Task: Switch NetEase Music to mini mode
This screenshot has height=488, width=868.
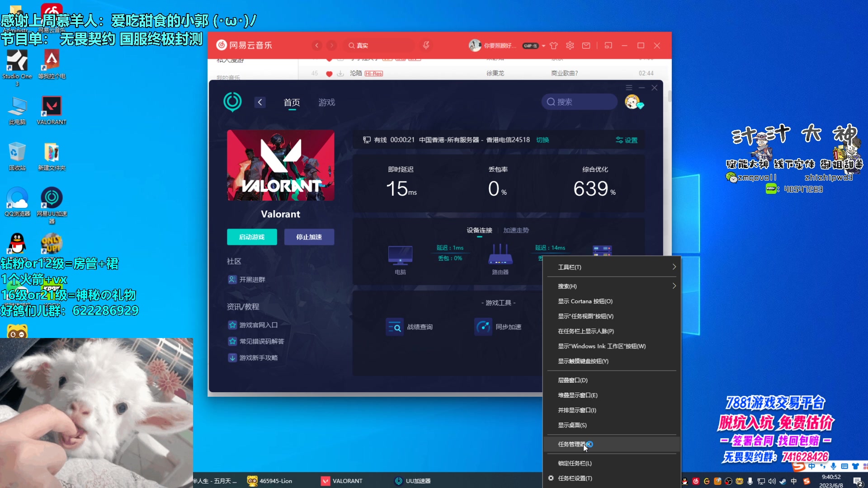Action: click(x=609, y=46)
